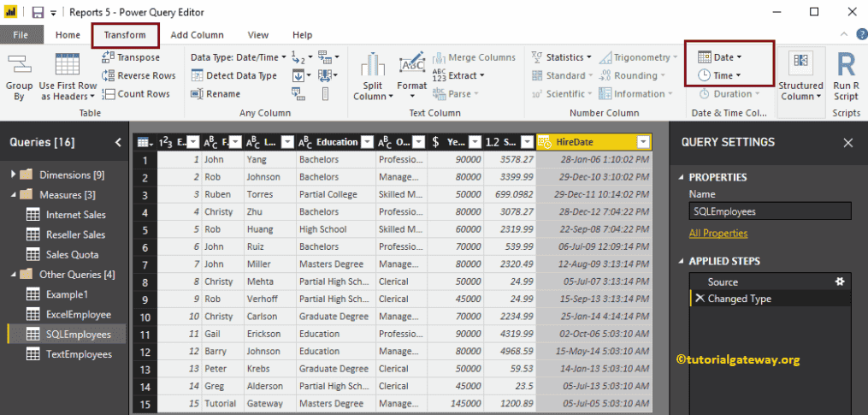
Task: Click the save icon in title bar
Action: coord(38,12)
